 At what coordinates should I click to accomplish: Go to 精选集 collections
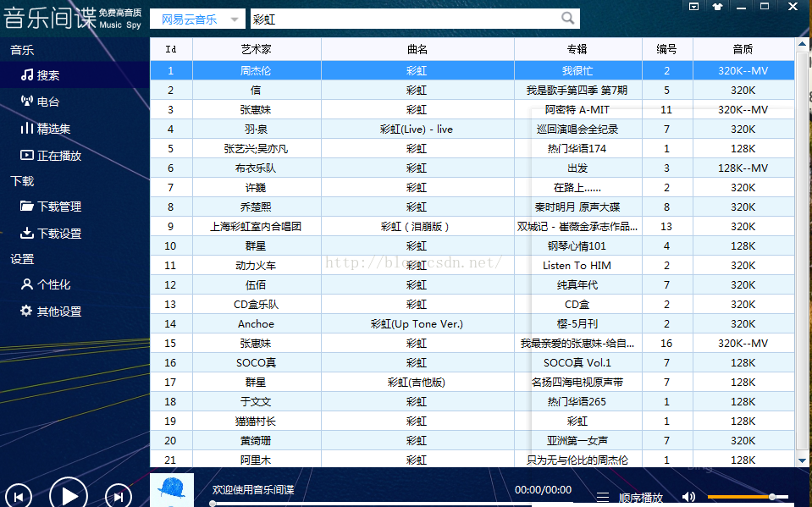tap(46, 129)
